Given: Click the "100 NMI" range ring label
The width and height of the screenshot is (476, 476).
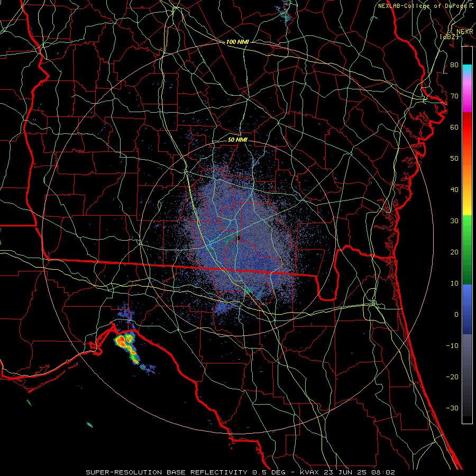Looking at the screenshot, I should 237,42.
